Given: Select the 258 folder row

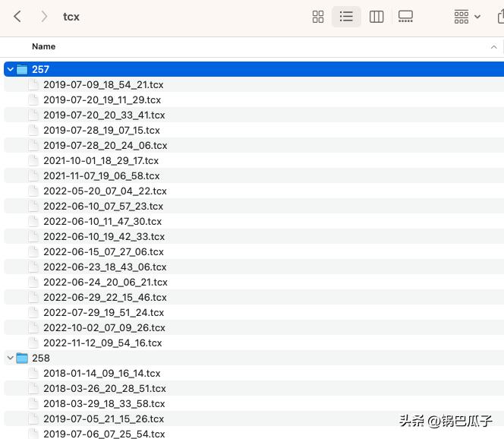Looking at the screenshot, I should (x=254, y=358).
